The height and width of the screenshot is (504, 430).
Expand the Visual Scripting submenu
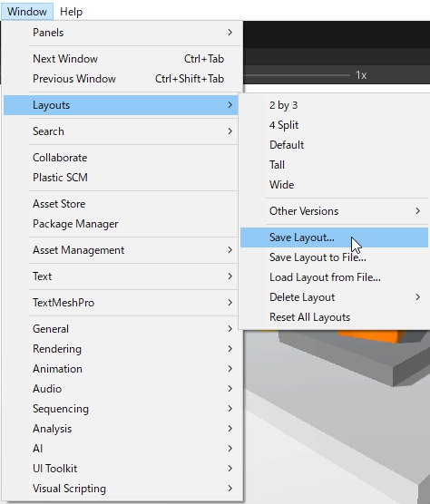click(122, 489)
